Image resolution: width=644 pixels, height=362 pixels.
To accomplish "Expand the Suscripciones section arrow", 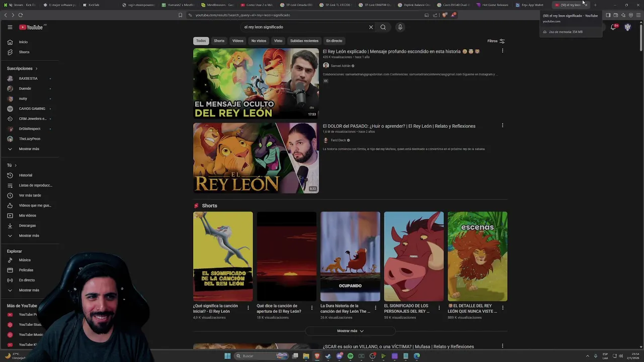I will pyautogui.click(x=36, y=68).
